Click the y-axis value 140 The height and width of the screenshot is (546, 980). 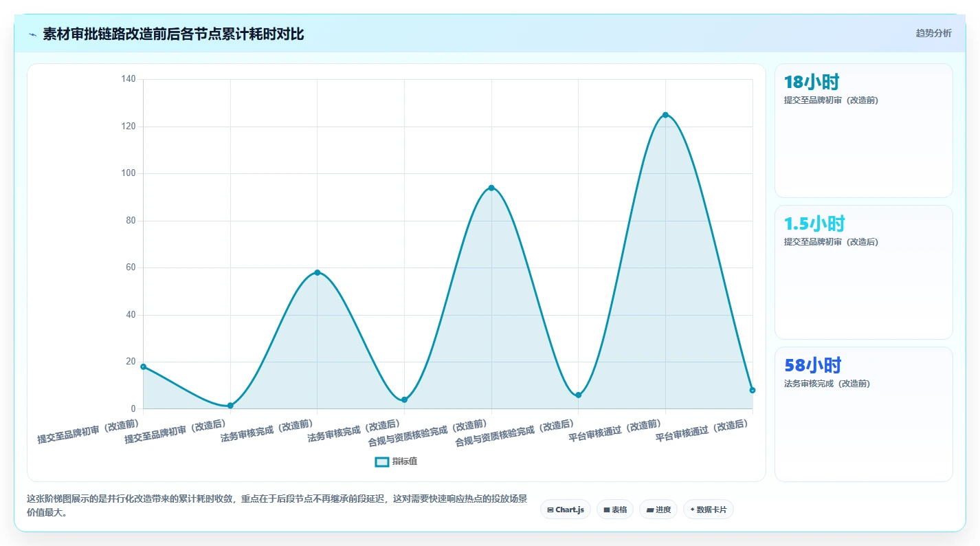tap(129, 79)
